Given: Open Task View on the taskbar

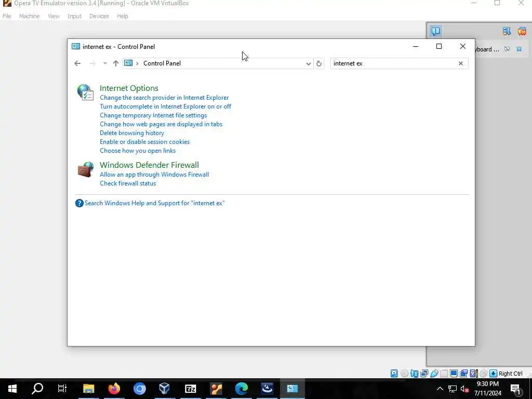Looking at the screenshot, I should [x=62, y=389].
